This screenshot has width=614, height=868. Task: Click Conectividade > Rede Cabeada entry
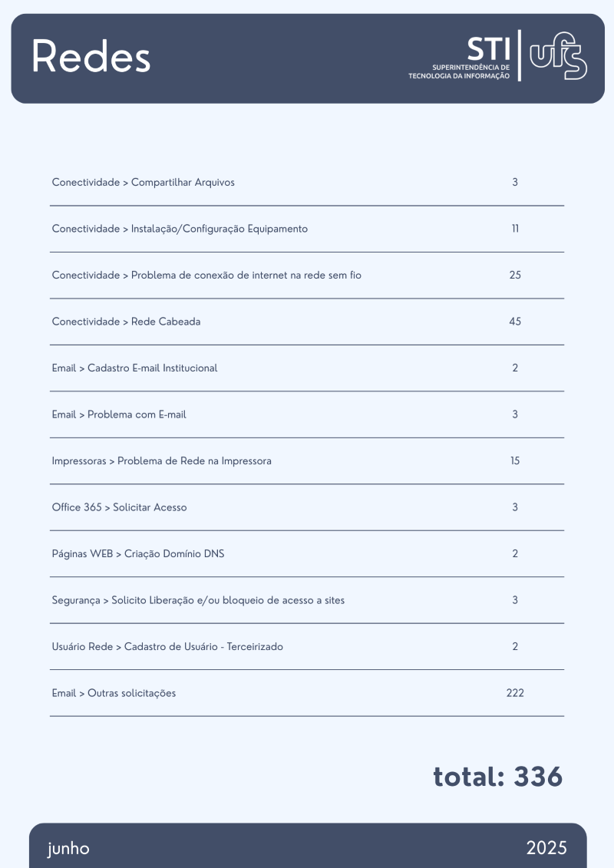point(126,322)
